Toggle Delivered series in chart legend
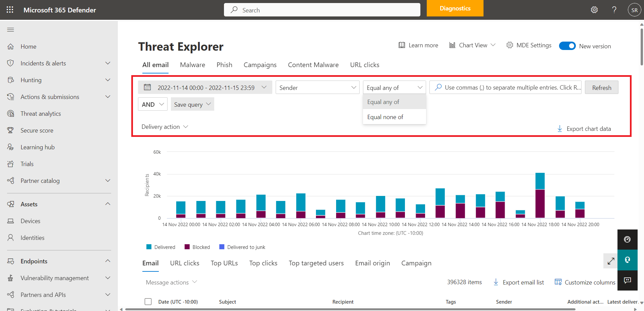Viewport: 644px width, 311px height. 161,247
